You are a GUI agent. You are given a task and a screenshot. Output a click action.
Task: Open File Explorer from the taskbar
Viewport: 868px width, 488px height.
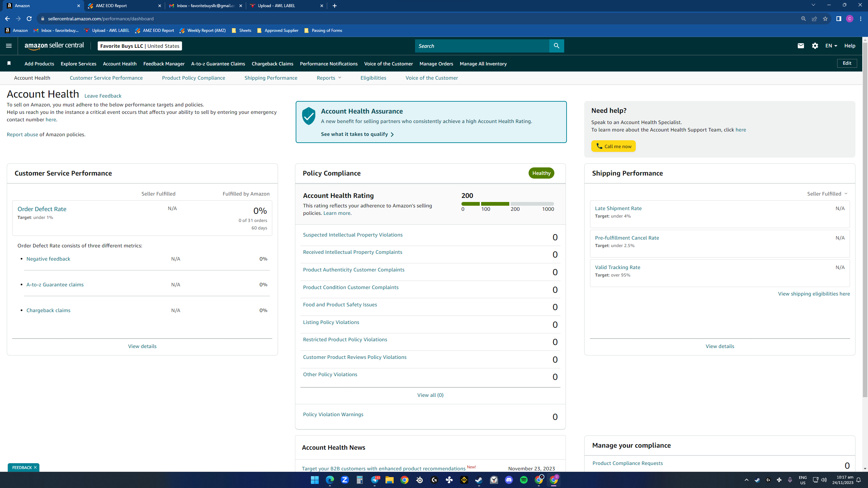[389, 480]
